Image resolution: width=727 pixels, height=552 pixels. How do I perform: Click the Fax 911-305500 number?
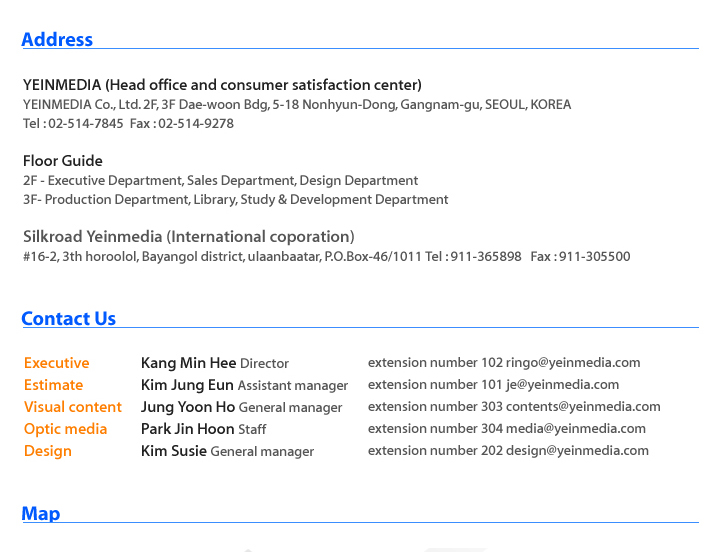pos(580,257)
